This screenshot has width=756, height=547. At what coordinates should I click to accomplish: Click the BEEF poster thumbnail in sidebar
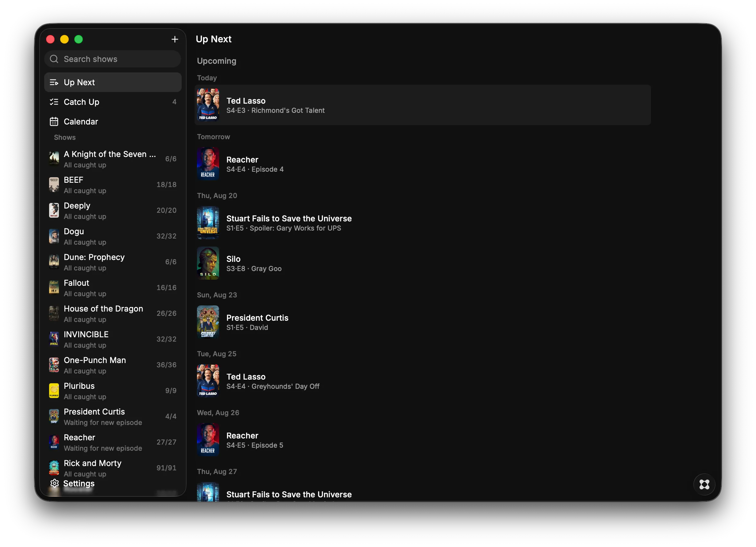[54, 185]
